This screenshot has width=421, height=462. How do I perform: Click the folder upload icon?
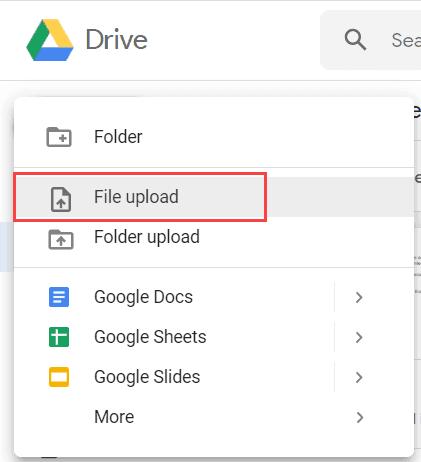[61, 239]
